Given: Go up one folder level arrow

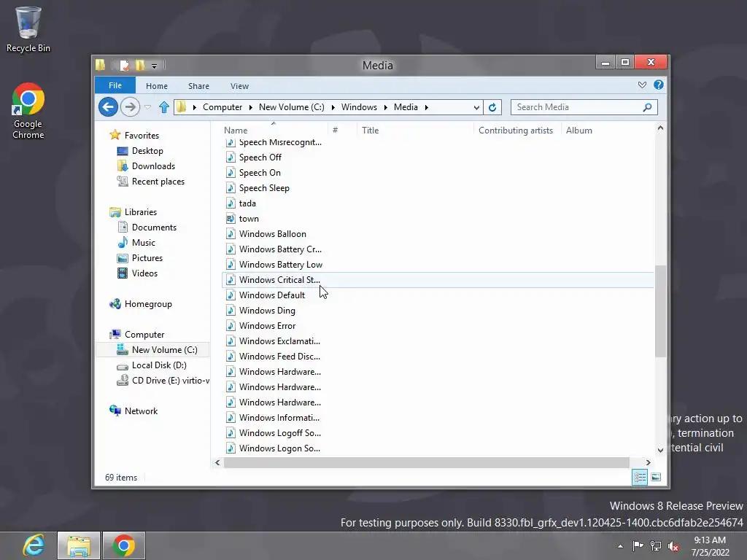Looking at the screenshot, I should (164, 107).
